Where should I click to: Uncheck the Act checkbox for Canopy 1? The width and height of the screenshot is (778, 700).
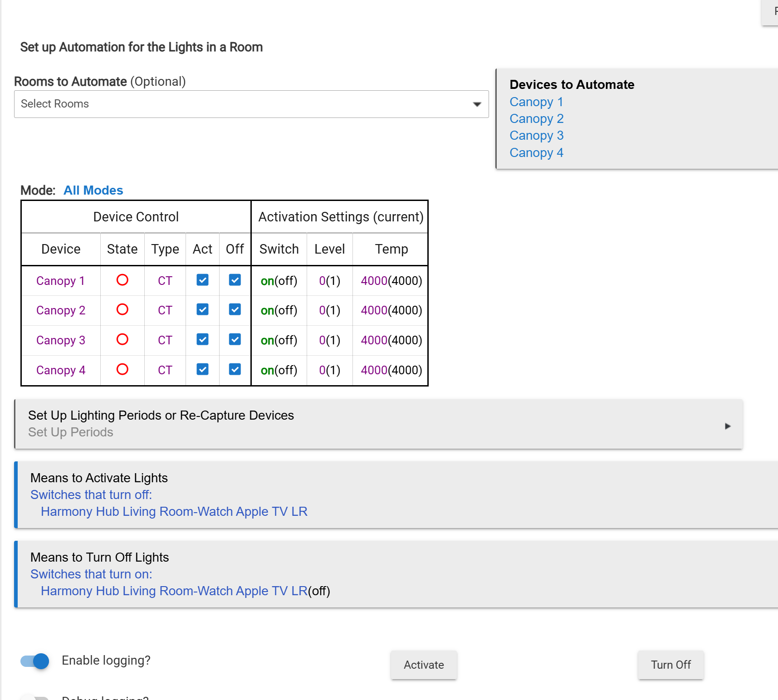202,280
